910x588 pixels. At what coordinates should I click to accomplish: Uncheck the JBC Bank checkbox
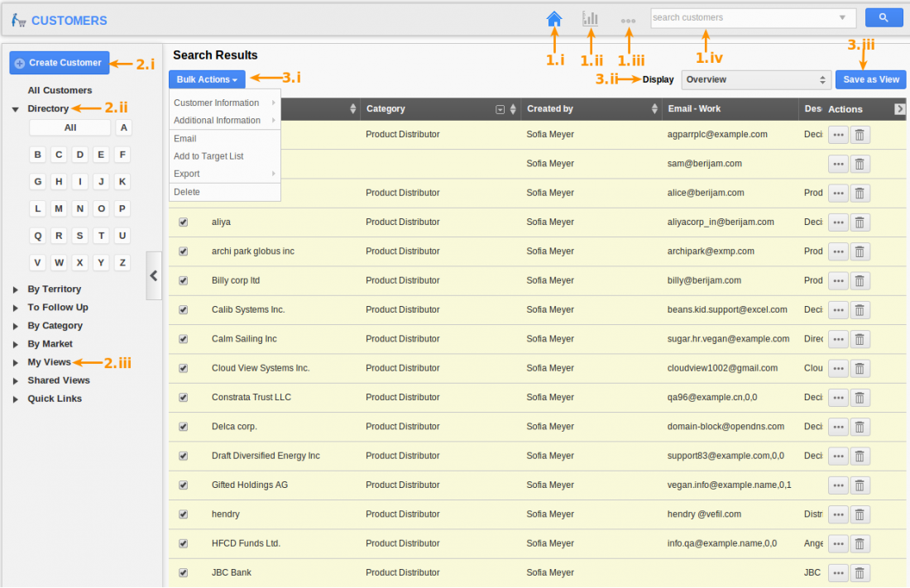[x=184, y=573]
